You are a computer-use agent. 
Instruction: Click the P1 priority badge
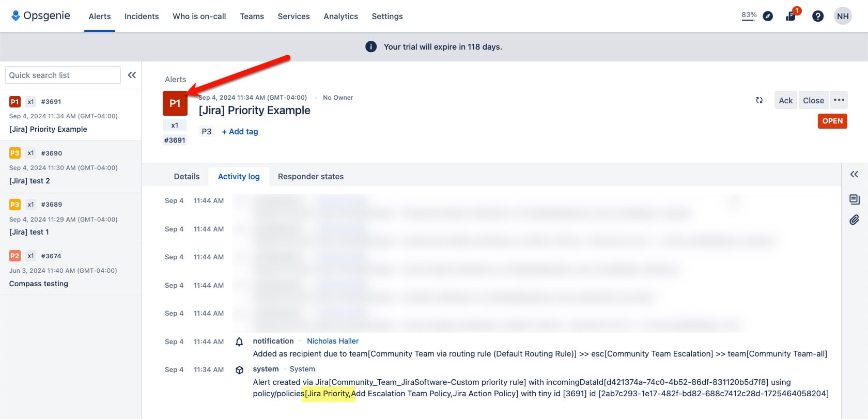(175, 103)
